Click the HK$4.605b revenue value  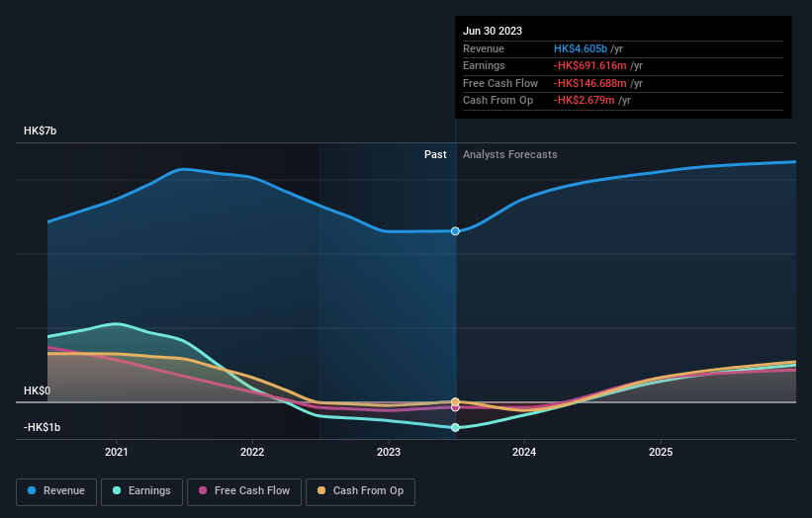(581, 48)
